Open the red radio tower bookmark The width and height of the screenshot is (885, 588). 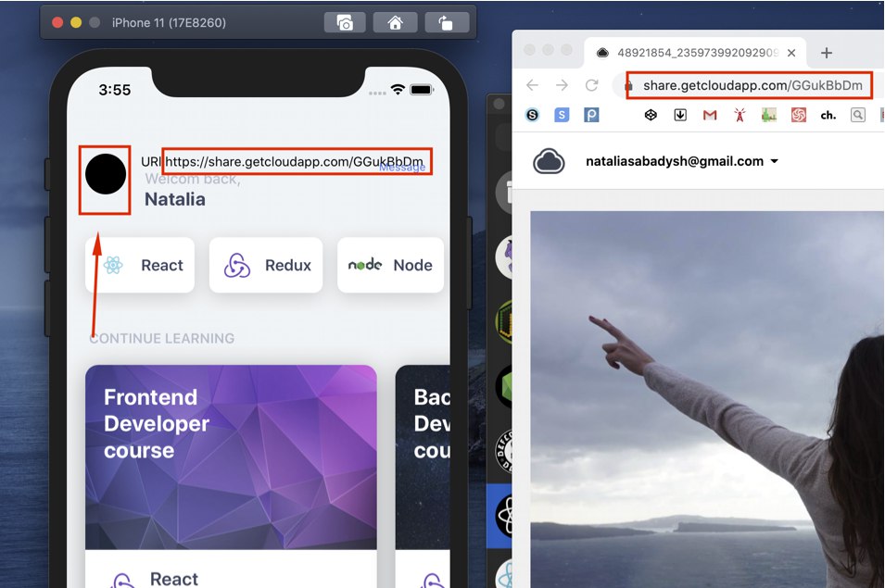coord(740,115)
